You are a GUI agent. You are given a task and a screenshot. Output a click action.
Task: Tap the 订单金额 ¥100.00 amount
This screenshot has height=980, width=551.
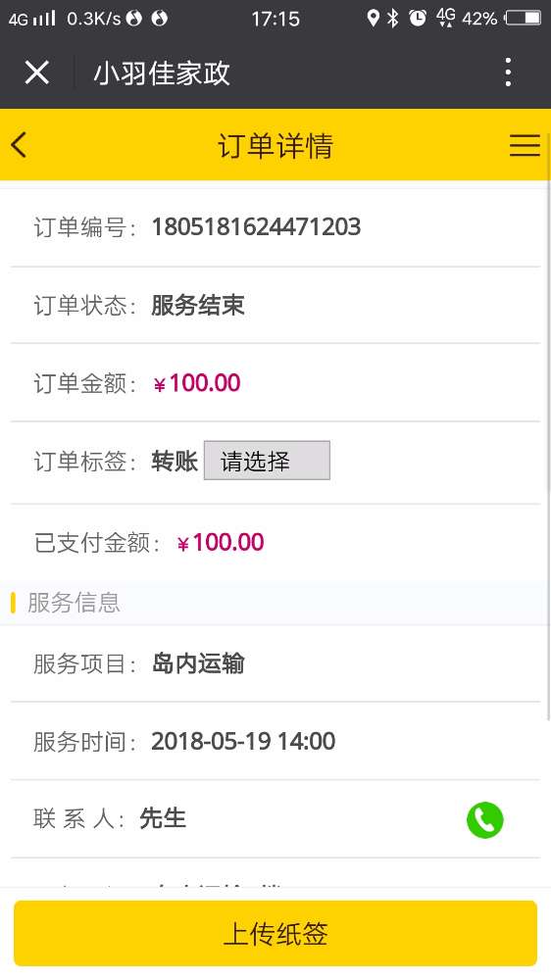197,383
